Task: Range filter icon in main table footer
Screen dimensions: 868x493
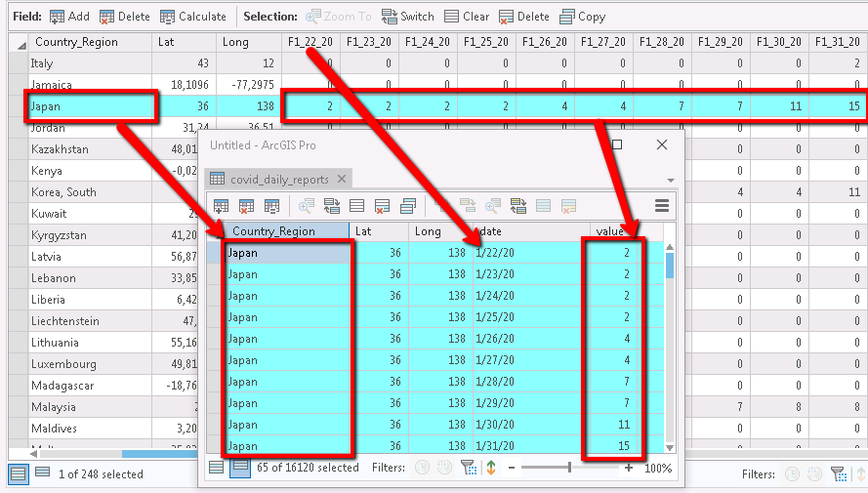Action: [x=815, y=474]
